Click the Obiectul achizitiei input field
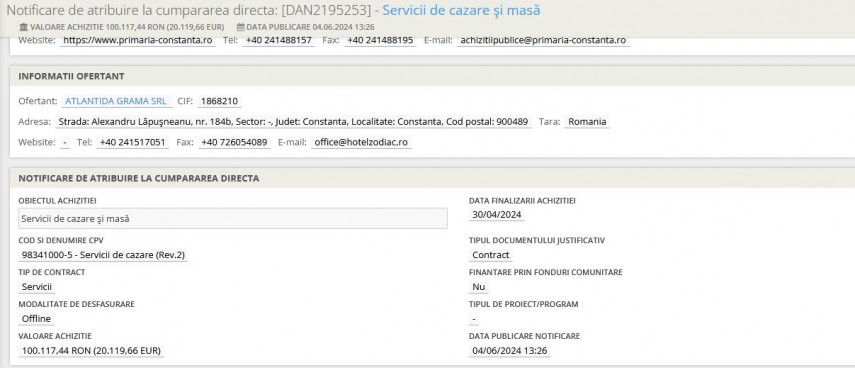The image size is (855, 368). pyautogui.click(x=233, y=218)
